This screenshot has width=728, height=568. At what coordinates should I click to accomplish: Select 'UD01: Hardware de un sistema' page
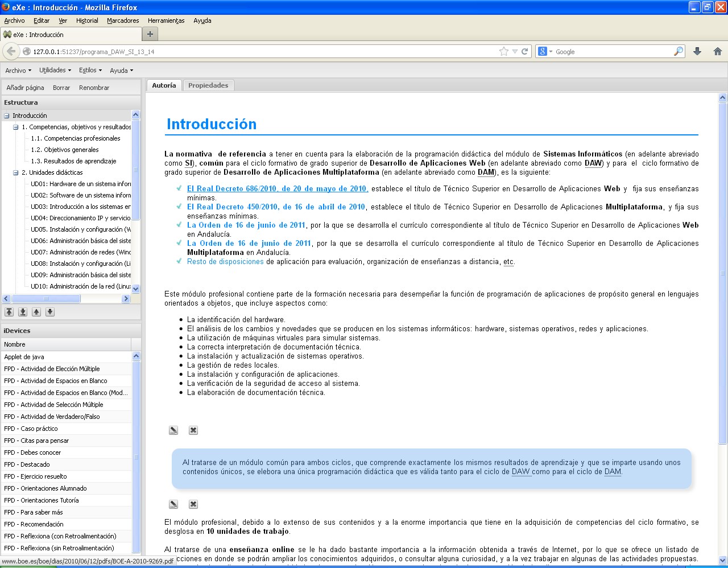click(81, 184)
